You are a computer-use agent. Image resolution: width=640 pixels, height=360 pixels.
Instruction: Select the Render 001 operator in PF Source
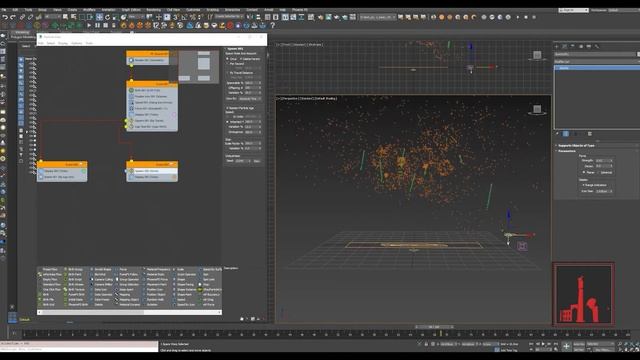149,60
